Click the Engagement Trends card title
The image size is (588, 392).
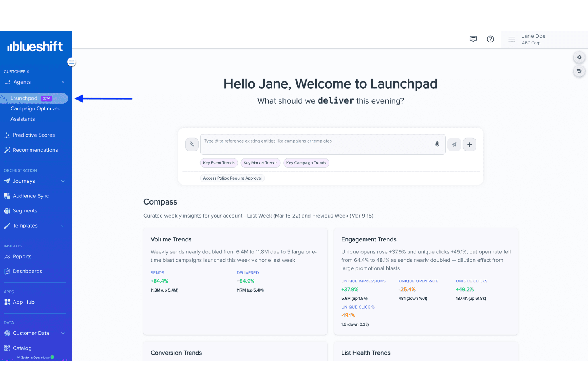tap(369, 239)
